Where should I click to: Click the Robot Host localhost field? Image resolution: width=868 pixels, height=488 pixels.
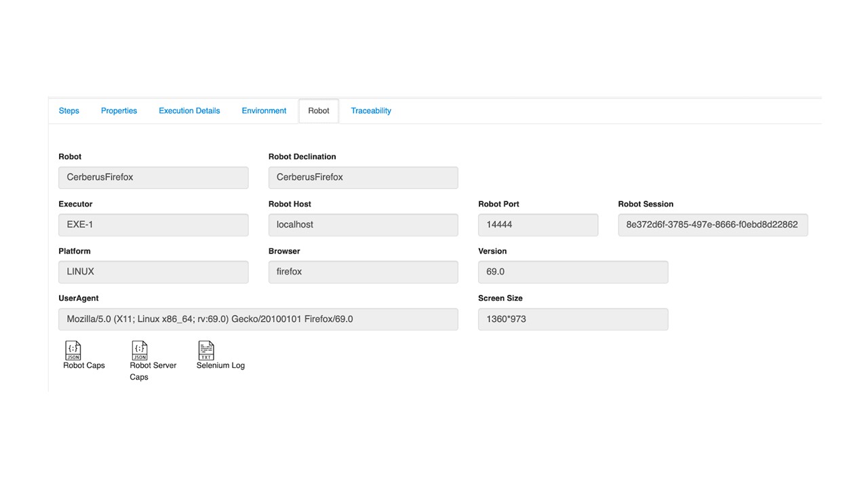[363, 225]
